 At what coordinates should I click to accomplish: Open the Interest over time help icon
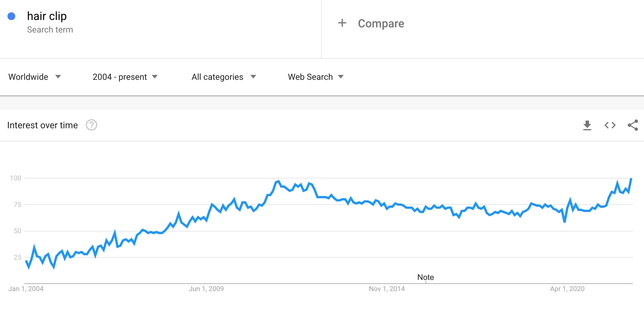coord(91,125)
